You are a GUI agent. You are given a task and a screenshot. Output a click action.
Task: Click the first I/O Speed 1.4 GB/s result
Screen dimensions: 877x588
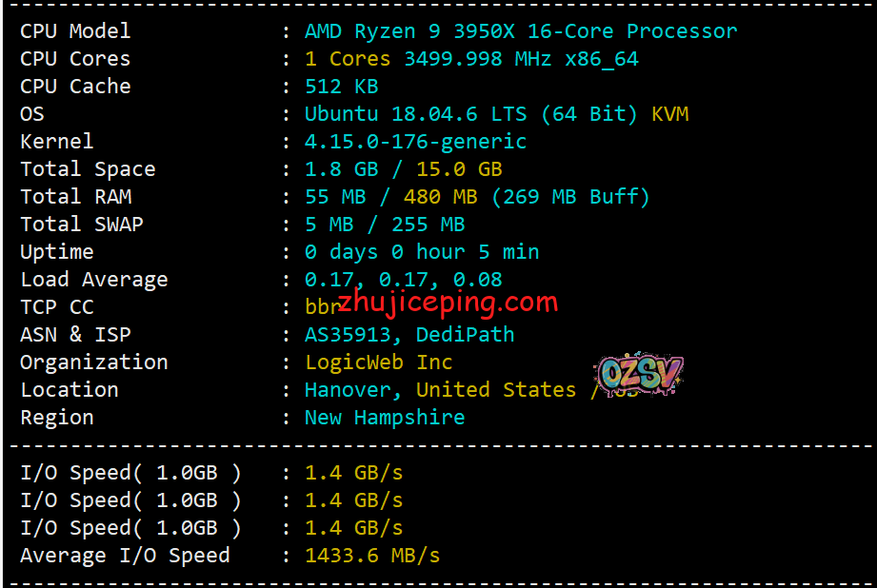pyautogui.click(x=353, y=473)
